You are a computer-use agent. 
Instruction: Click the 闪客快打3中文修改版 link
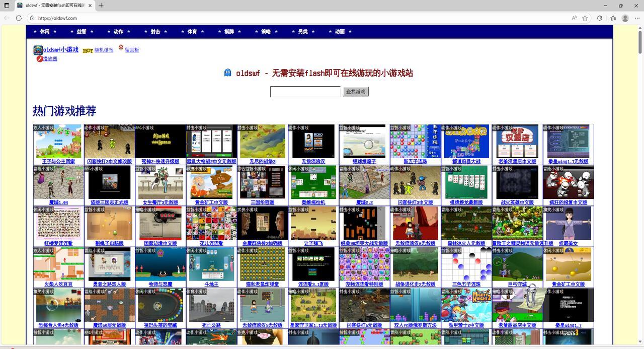pyautogui.click(x=109, y=162)
